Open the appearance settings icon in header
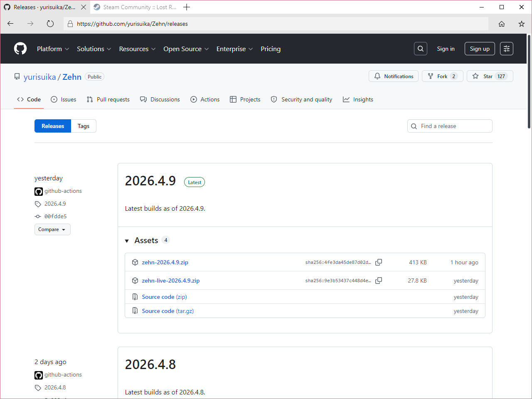The height and width of the screenshot is (399, 532). 507,49
